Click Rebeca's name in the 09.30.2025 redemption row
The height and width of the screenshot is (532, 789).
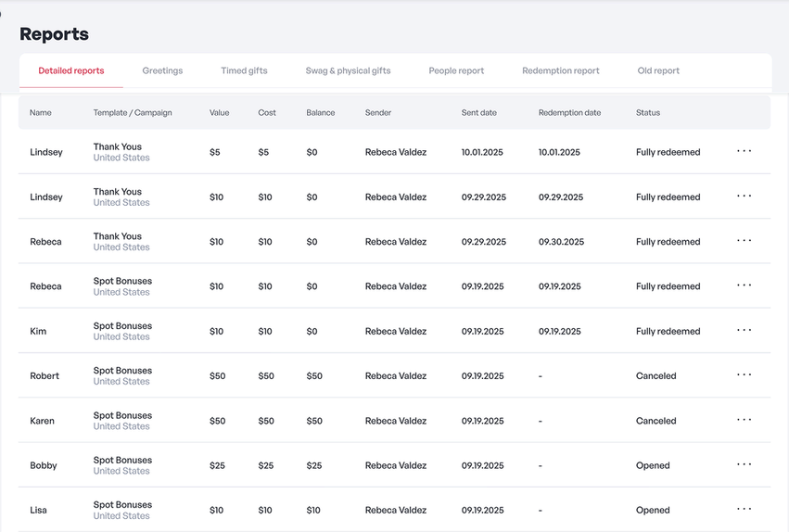pyautogui.click(x=45, y=242)
